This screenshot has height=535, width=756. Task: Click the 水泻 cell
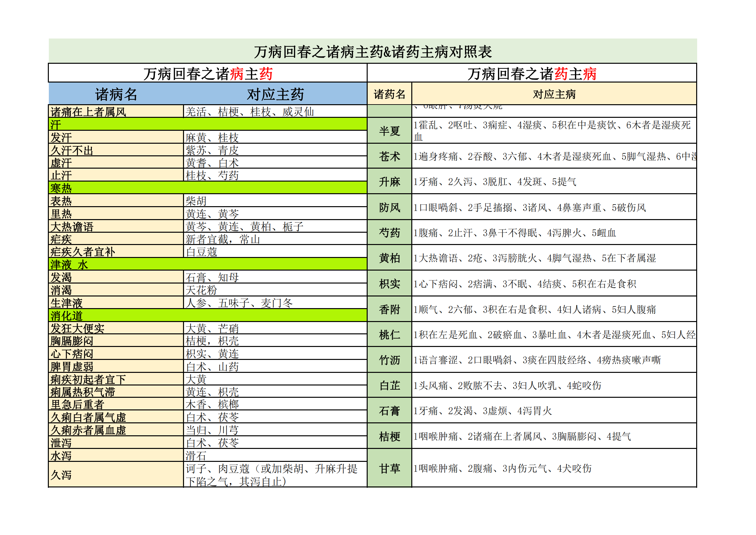[116, 456]
